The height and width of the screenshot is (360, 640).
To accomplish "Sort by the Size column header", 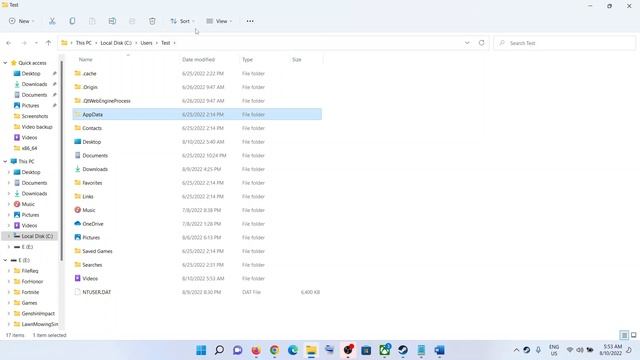I will pos(297,60).
